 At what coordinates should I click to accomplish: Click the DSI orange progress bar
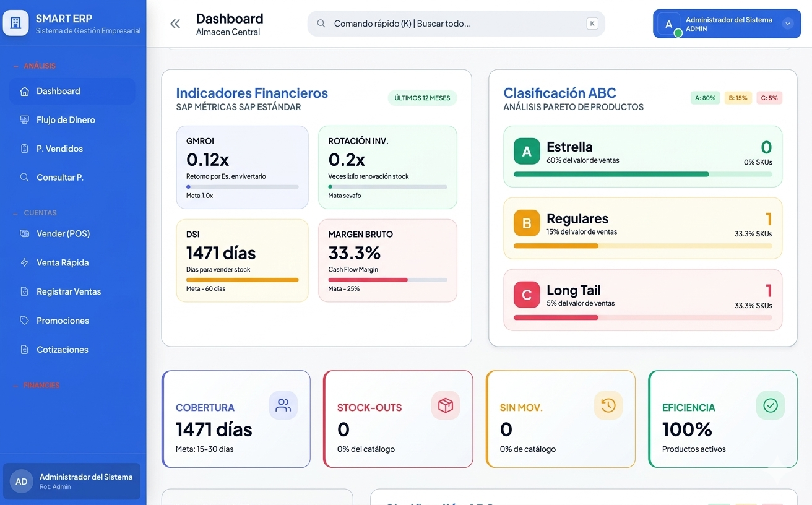(243, 280)
